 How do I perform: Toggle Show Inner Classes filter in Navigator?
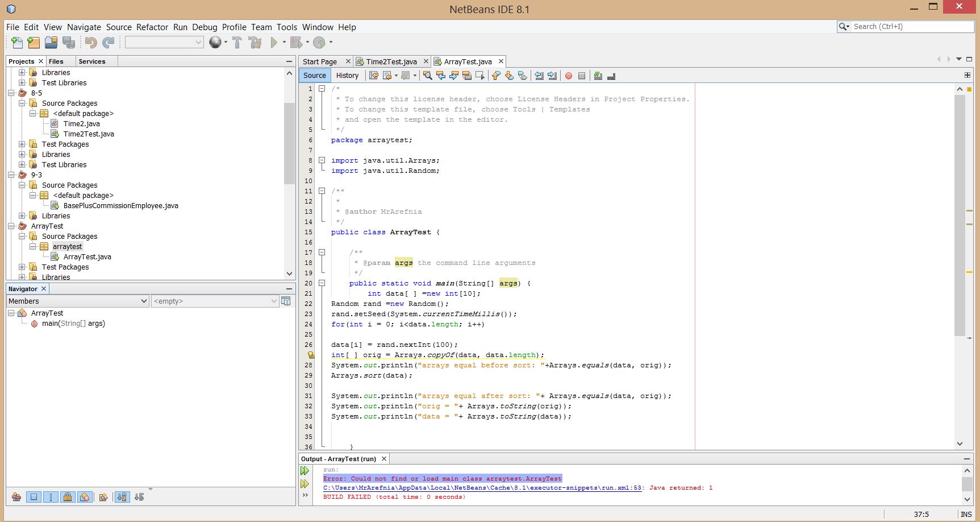coord(85,497)
